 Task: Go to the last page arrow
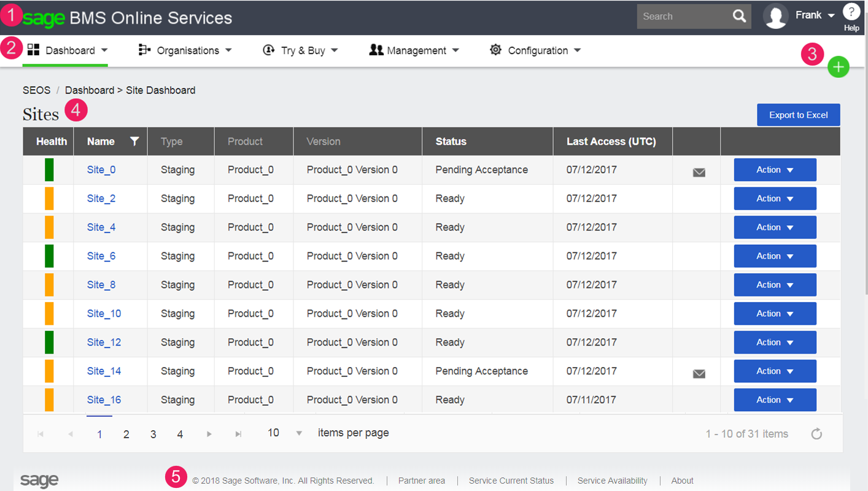click(238, 434)
